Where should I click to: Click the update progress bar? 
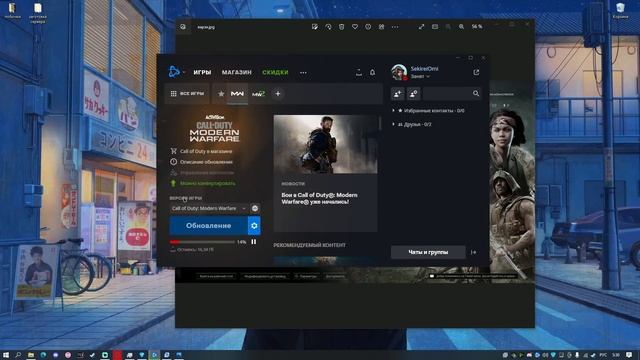coord(202,242)
